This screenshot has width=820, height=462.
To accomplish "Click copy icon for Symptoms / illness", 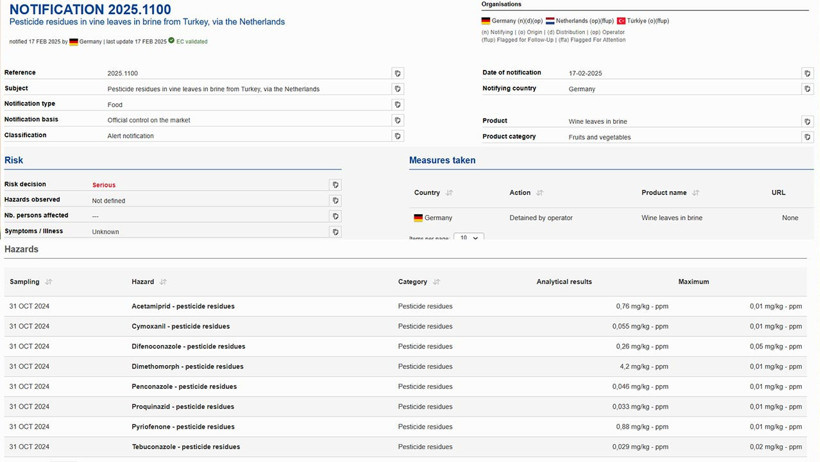I will click(335, 232).
